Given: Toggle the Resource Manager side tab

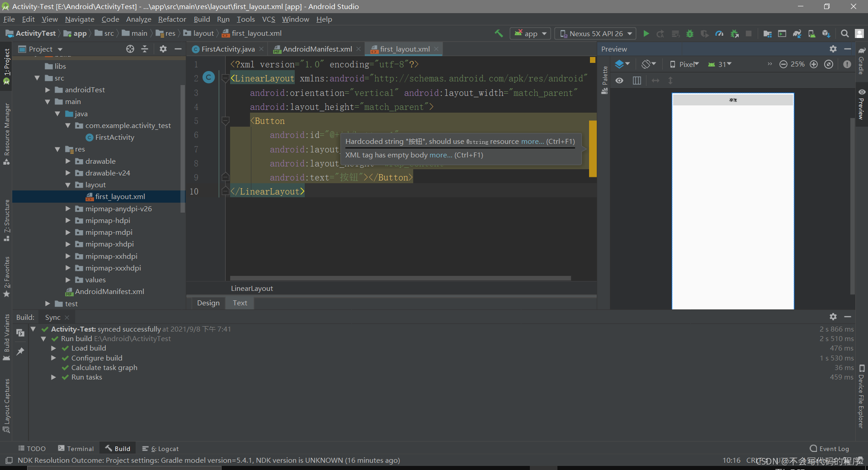Looking at the screenshot, I should tap(6, 134).
